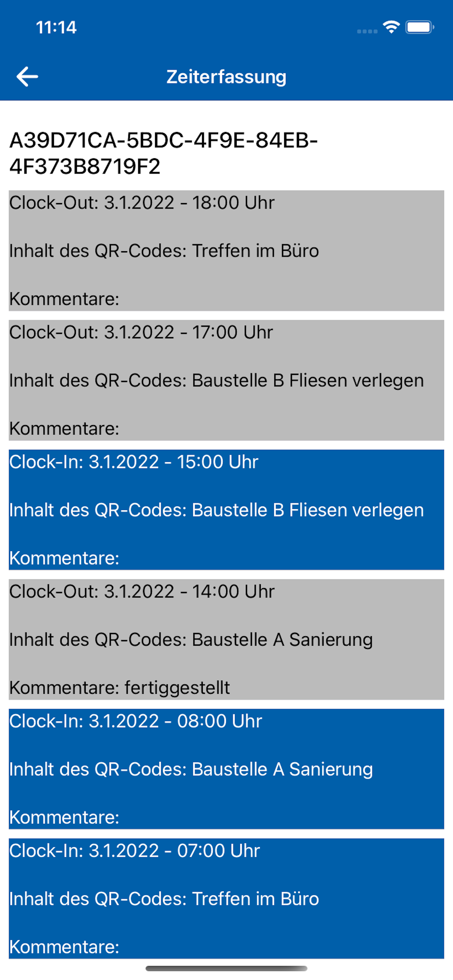Tap the Zeiterfassung header title

click(226, 77)
